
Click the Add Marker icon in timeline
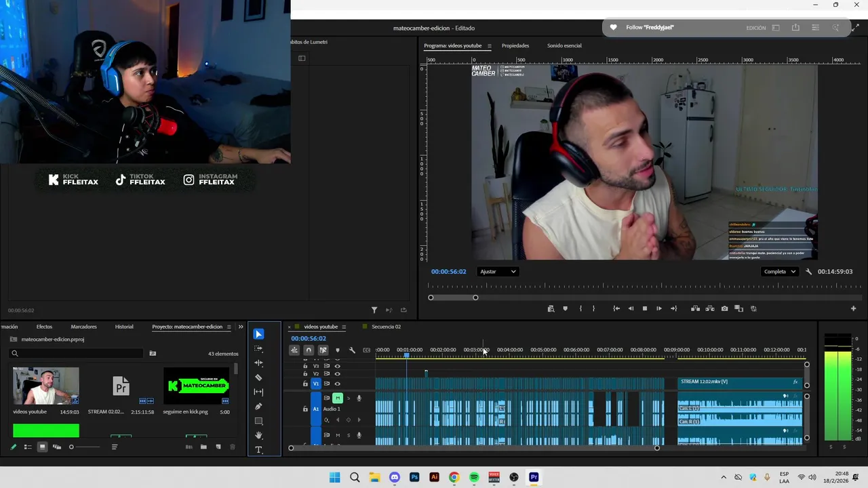337,350
